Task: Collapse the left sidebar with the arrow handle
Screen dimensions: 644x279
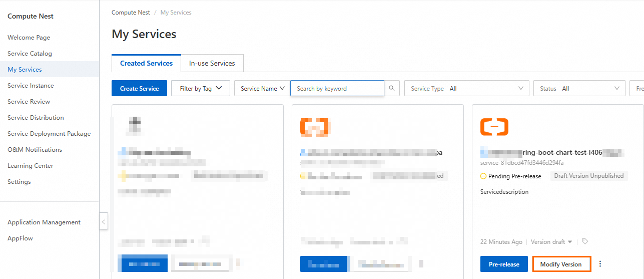Action: coord(104,221)
